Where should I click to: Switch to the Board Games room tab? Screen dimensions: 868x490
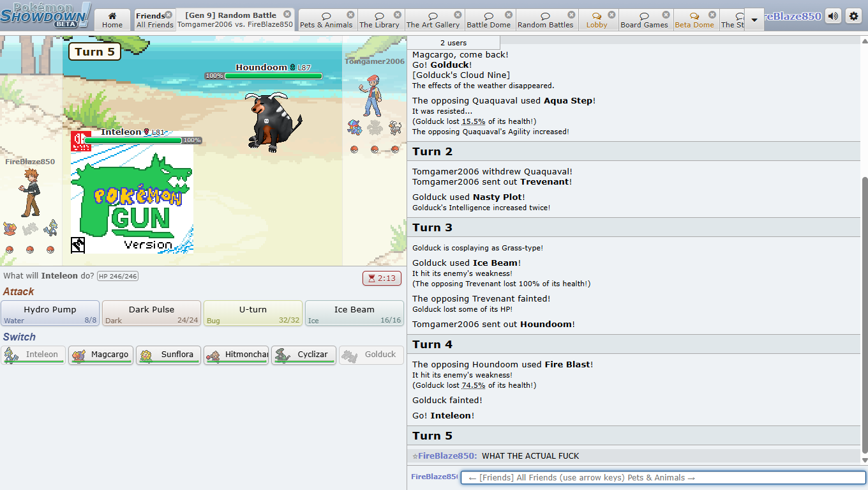coord(645,20)
